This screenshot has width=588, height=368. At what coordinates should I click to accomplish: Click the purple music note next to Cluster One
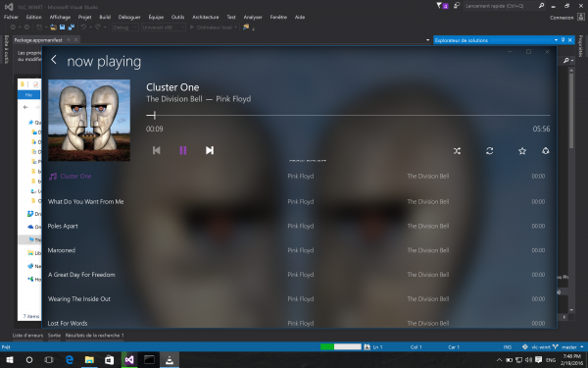tap(53, 177)
